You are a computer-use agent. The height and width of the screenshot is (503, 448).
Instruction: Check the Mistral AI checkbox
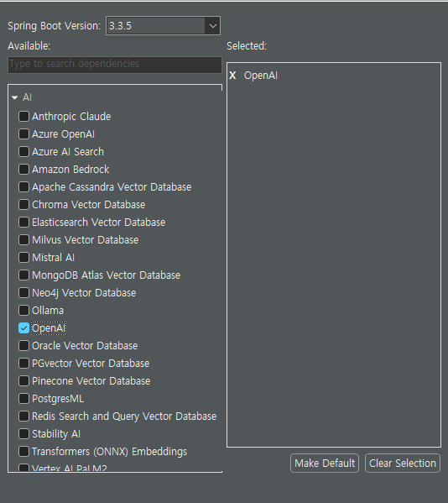coord(23,258)
